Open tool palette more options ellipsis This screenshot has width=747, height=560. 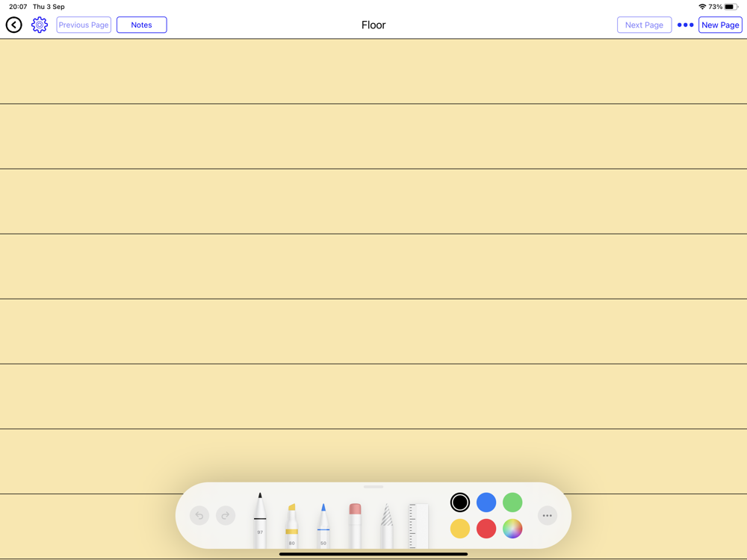point(547,515)
